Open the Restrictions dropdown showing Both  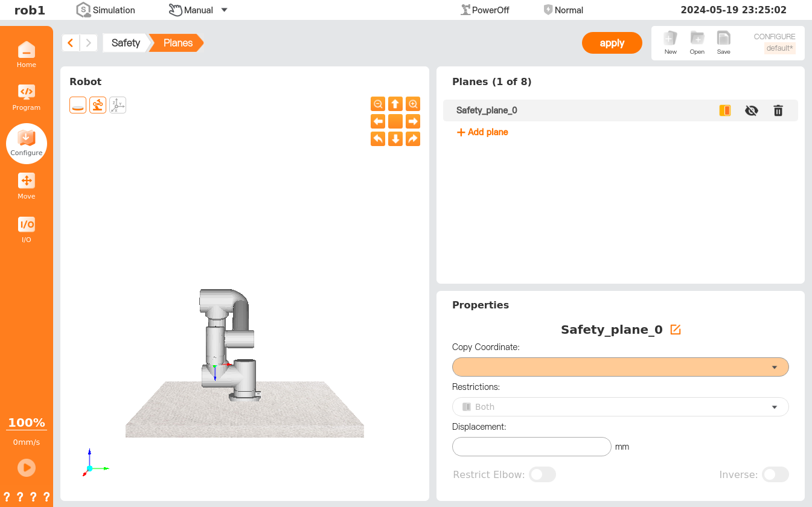[620, 407]
